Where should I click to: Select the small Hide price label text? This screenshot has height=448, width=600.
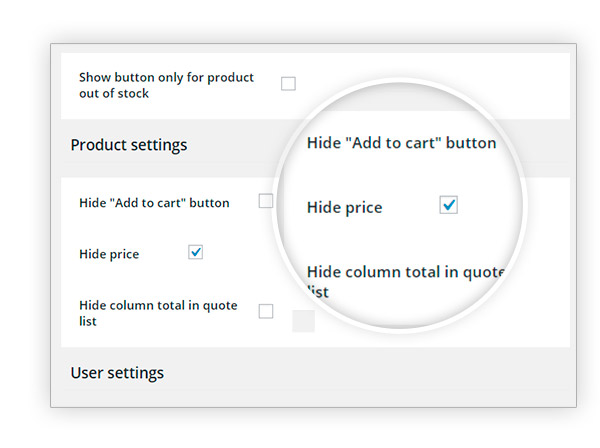click(109, 254)
